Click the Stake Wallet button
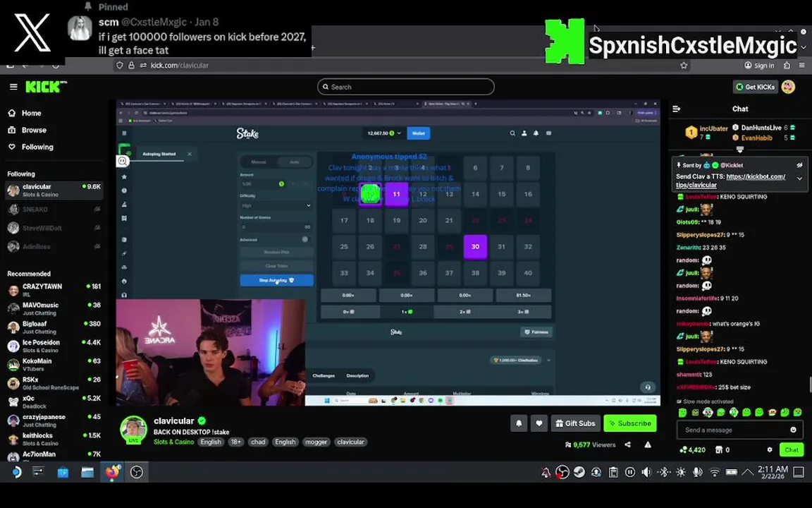812x508 pixels. [419, 133]
